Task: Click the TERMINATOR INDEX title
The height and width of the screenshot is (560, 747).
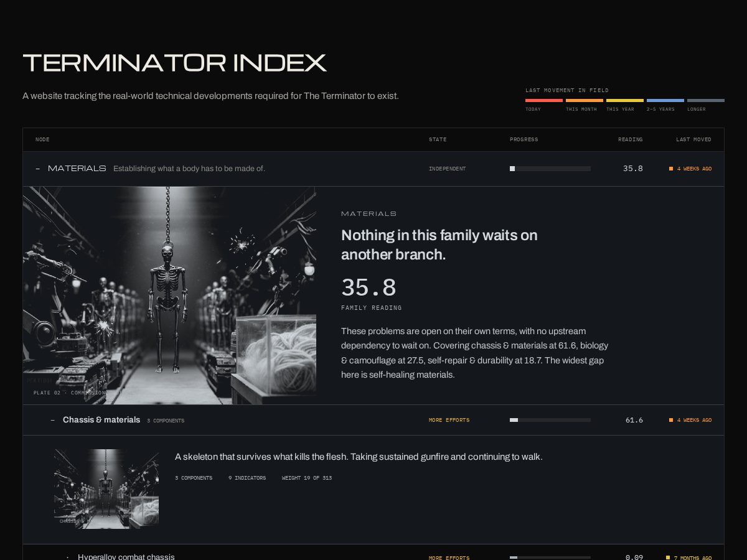Action: [x=175, y=63]
